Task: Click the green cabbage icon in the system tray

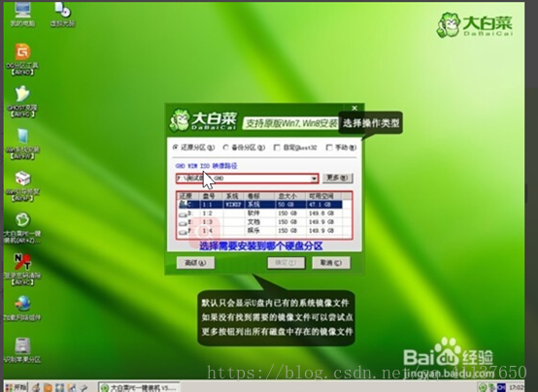Action: [483, 387]
